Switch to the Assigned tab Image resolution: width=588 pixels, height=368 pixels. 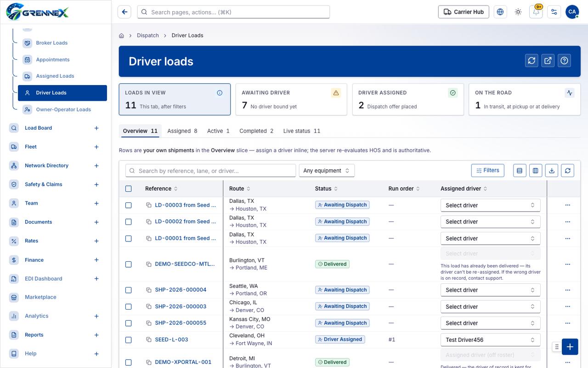pos(182,131)
